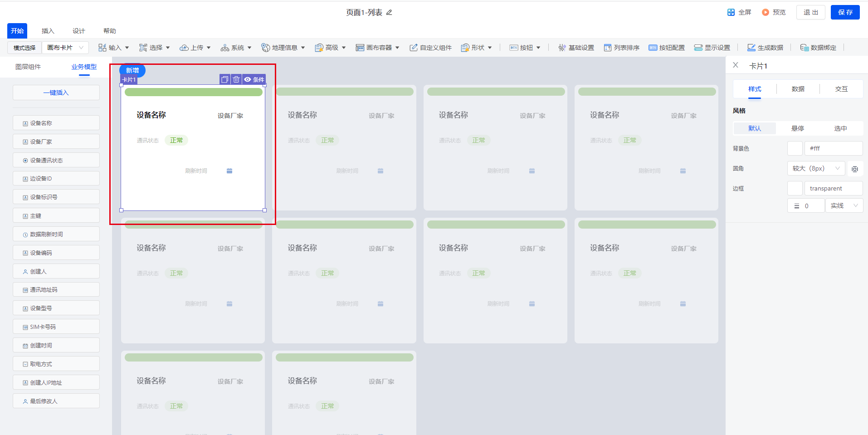Select the 创建时间 field in the model list
Image resolution: width=868 pixels, height=435 pixels.
[x=56, y=345]
